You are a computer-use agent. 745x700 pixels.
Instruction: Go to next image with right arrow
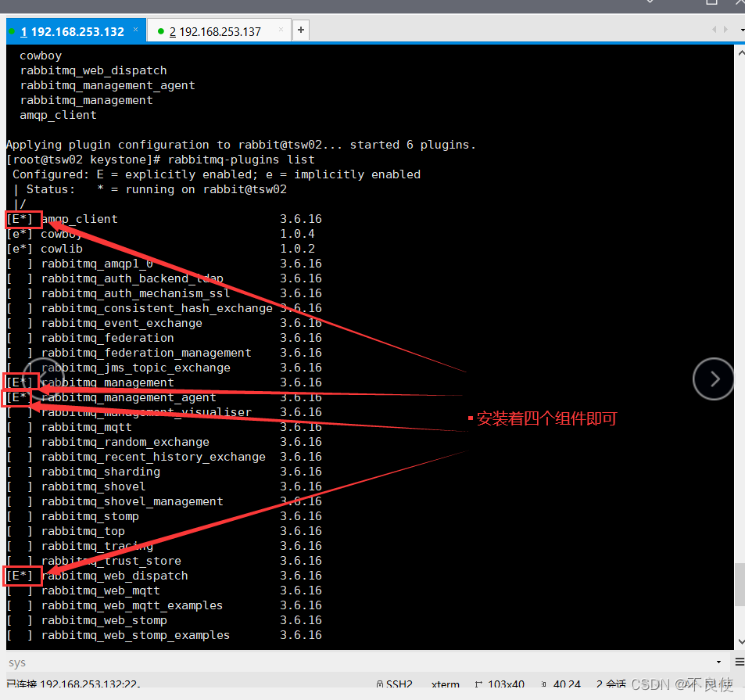(713, 379)
